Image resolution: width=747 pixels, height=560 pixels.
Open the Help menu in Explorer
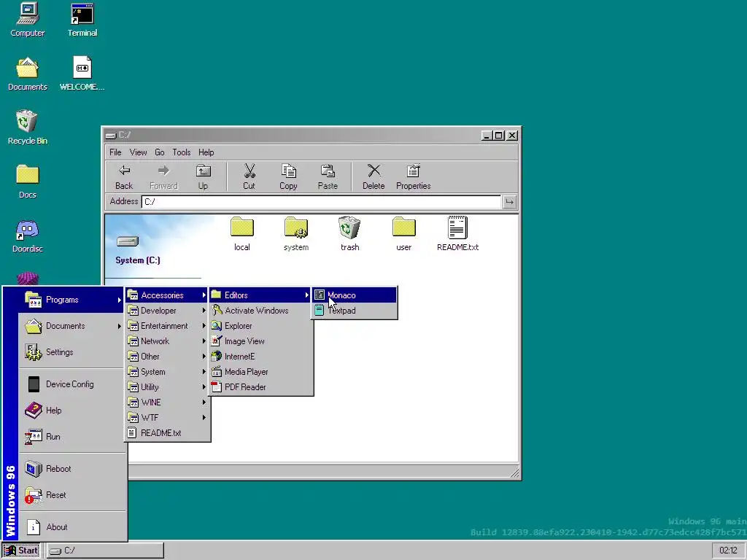206,152
